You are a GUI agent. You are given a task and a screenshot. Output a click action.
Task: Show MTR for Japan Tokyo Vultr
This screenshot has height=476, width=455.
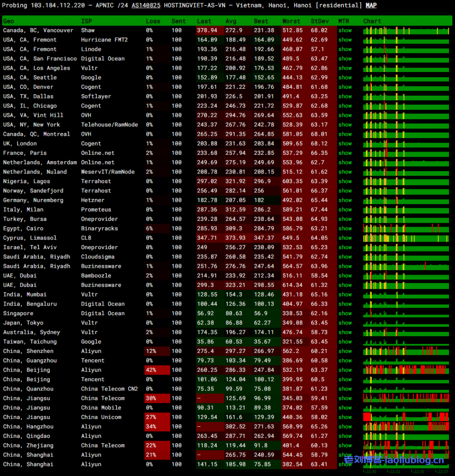tap(345, 323)
